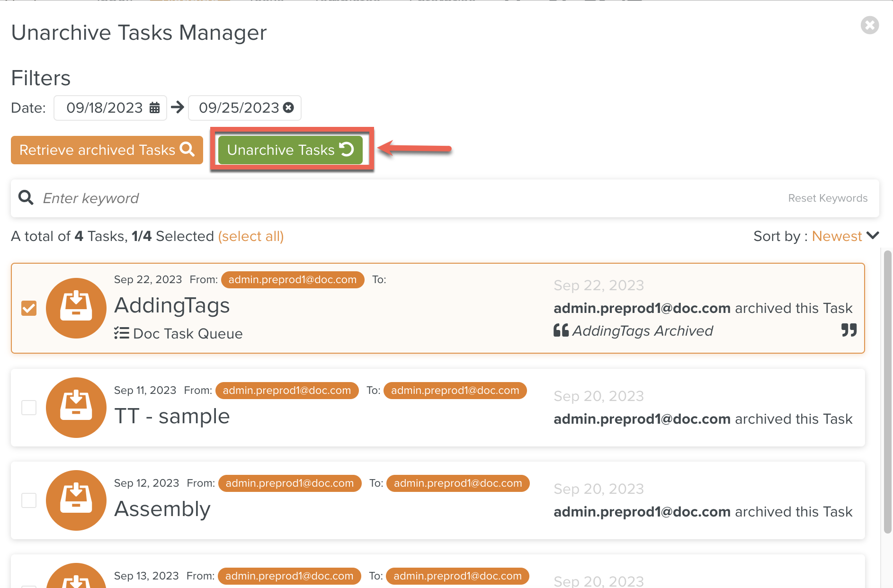This screenshot has height=588, width=893.
Task: Click the calendar icon in start date field
Action: click(x=154, y=108)
